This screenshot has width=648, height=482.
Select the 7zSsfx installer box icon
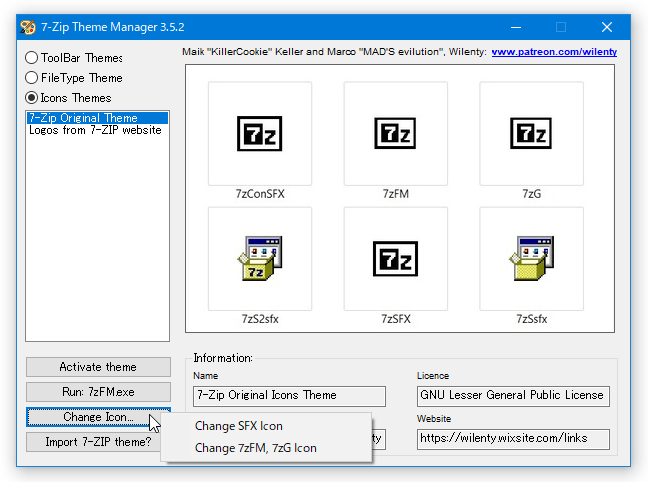(531, 259)
